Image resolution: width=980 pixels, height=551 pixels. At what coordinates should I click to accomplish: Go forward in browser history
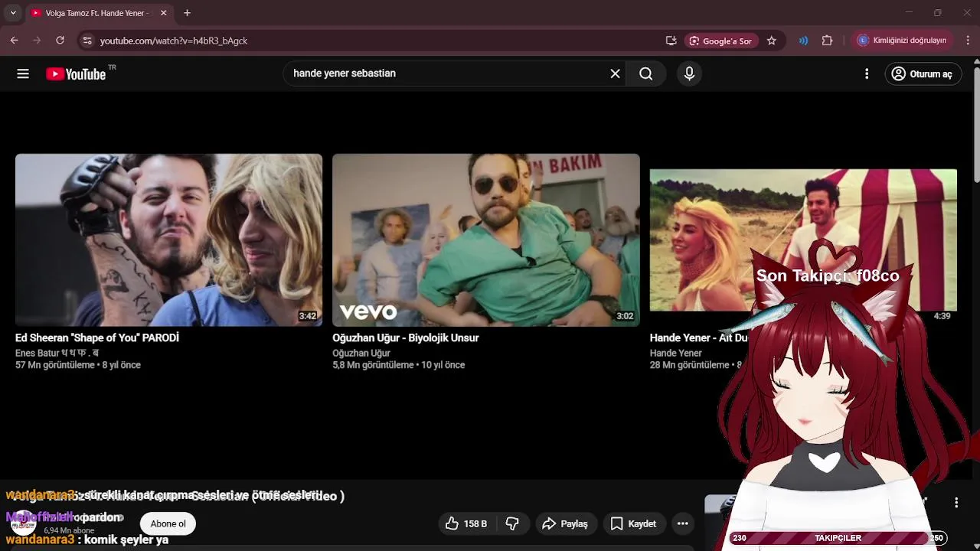pos(37,41)
